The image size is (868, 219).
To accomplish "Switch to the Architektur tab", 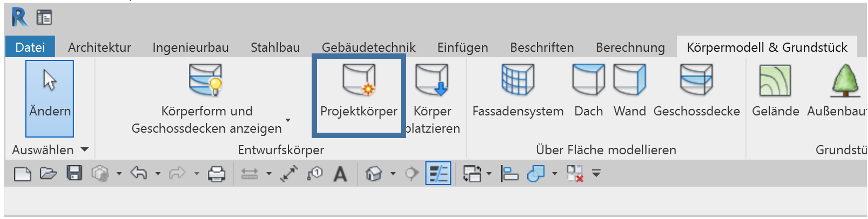I will tap(99, 47).
